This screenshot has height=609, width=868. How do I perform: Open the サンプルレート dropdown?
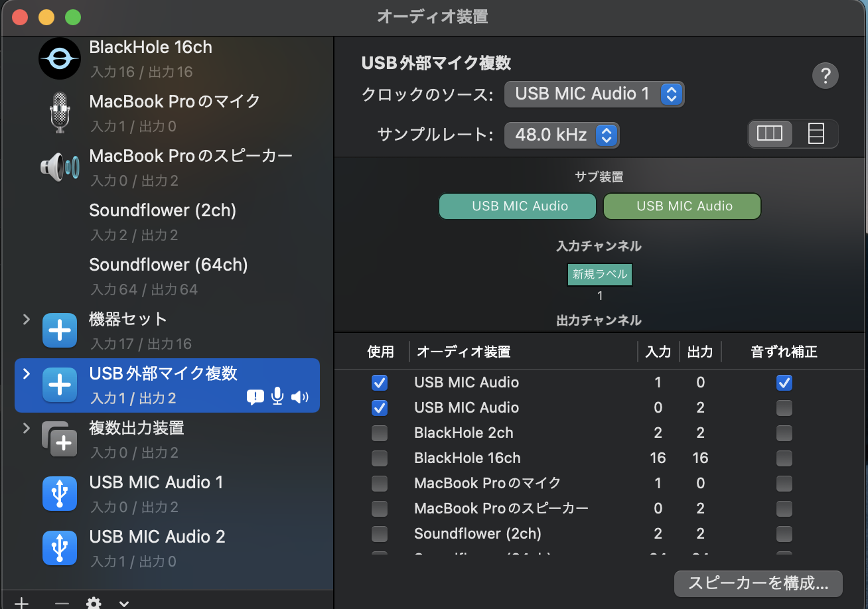561,135
